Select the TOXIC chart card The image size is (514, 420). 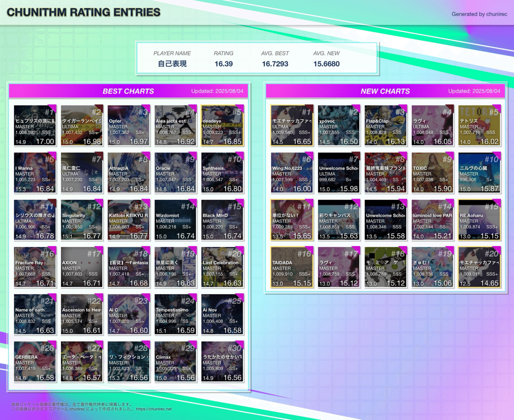tap(433, 173)
